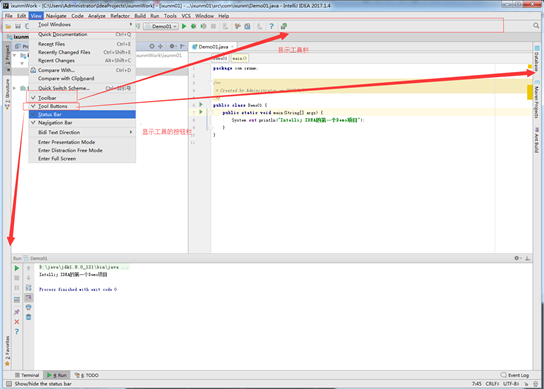Viewport: 544px width, 389px height.
Task: Open the VCS menu
Action: coord(186,16)
